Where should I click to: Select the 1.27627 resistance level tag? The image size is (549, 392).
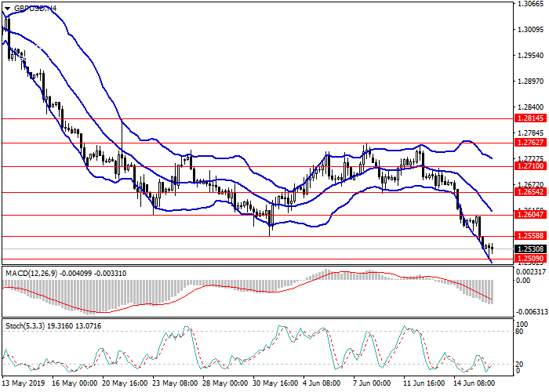(531, 143)
